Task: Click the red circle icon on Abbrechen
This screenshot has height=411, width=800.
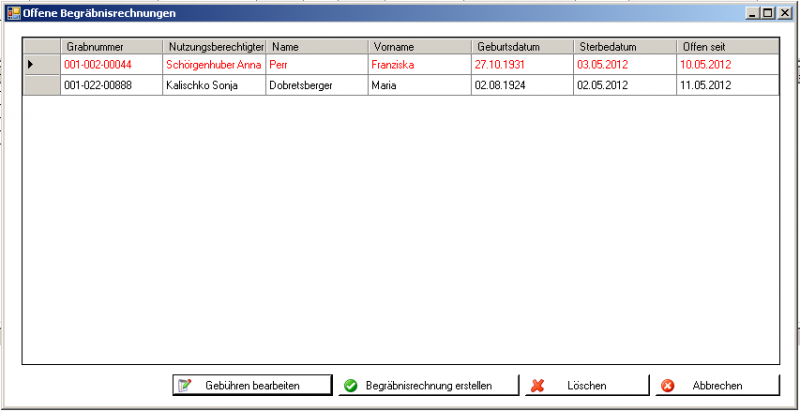Action: (667, 386)
